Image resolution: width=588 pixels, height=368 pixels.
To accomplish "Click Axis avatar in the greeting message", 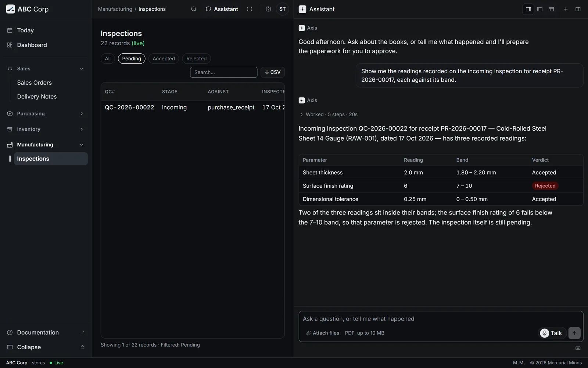I will (302, 28).
